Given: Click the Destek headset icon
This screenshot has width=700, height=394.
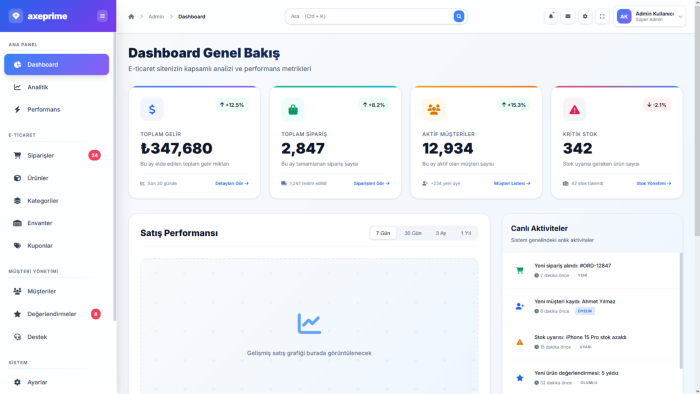Looking at the screenshot, I should point(17,337).
